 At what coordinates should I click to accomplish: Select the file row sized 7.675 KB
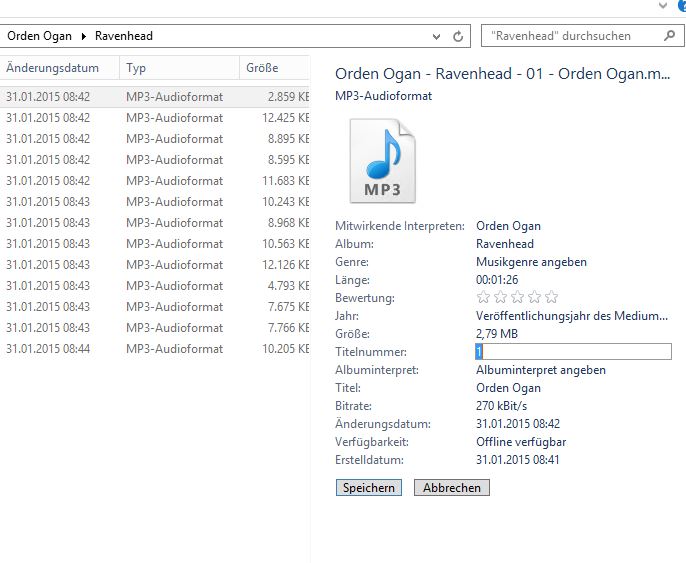154,307
